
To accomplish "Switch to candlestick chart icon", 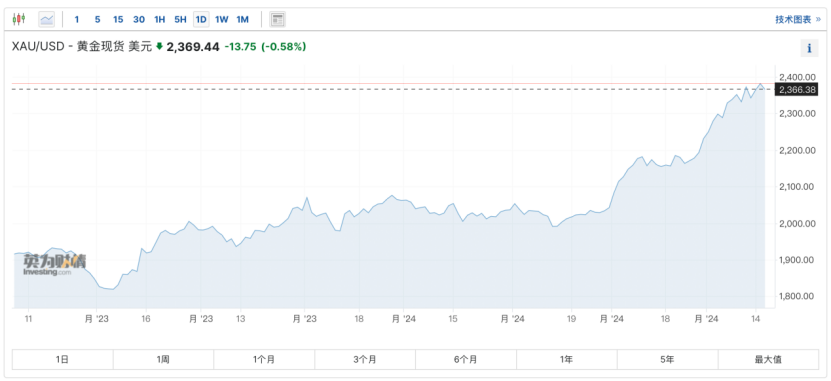I will (x=19, y=20).
